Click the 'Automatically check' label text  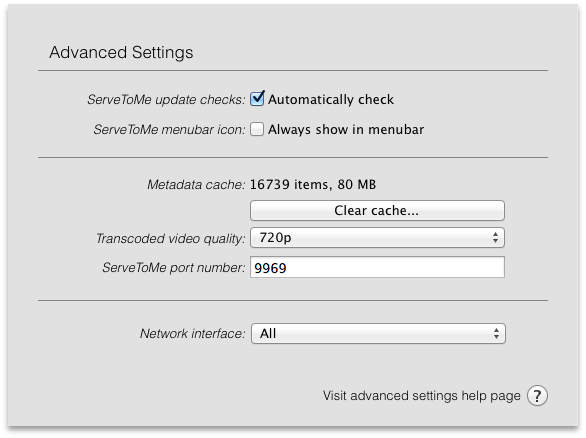click(x=331, y=99)
